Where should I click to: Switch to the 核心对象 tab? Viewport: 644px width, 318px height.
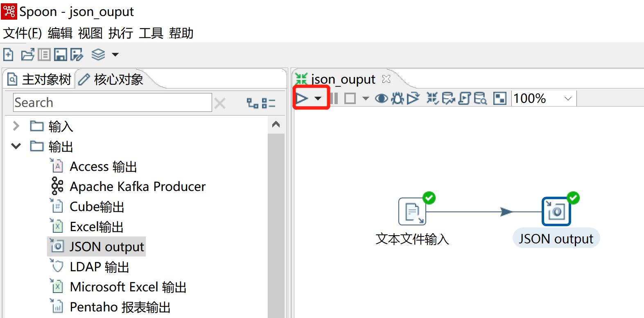pos(111,79)
